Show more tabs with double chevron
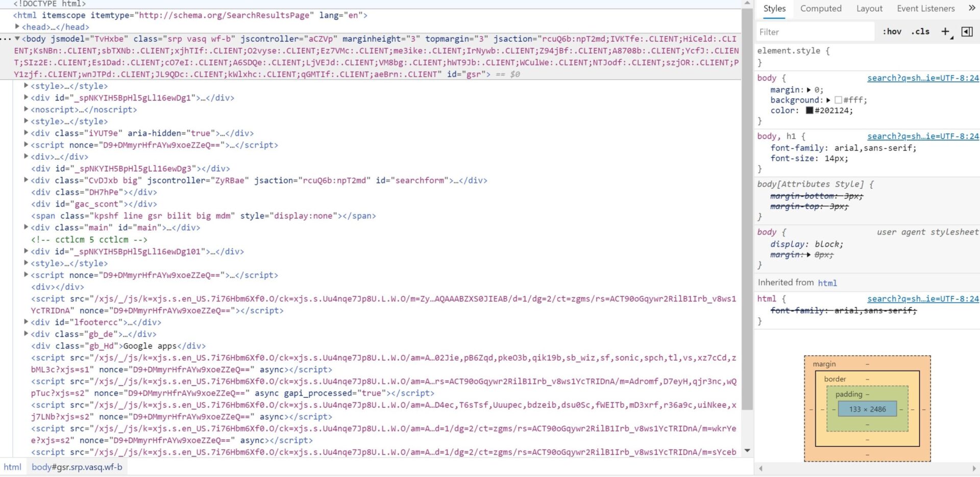This screenshot has width=980, height=477. (x=971, y=8)
